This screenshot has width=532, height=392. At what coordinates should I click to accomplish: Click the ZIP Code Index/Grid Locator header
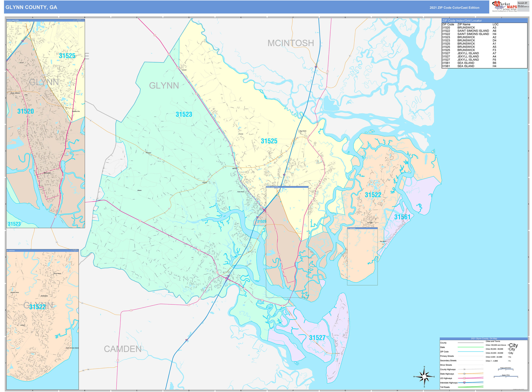point(484,21)
